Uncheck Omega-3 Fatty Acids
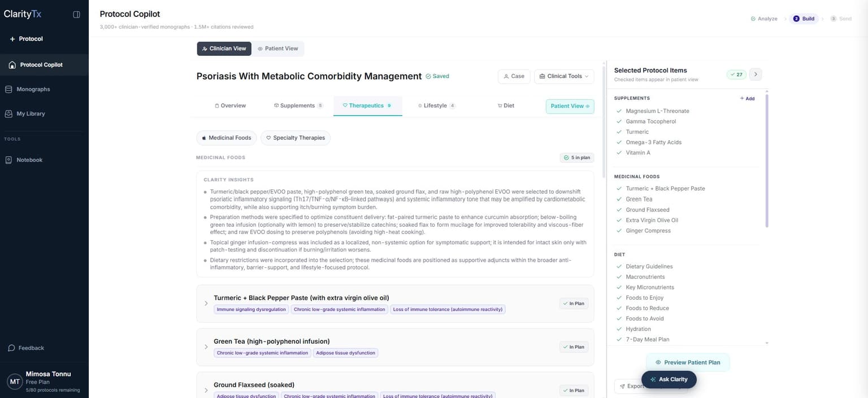868x398 pixels. [619, 142]
